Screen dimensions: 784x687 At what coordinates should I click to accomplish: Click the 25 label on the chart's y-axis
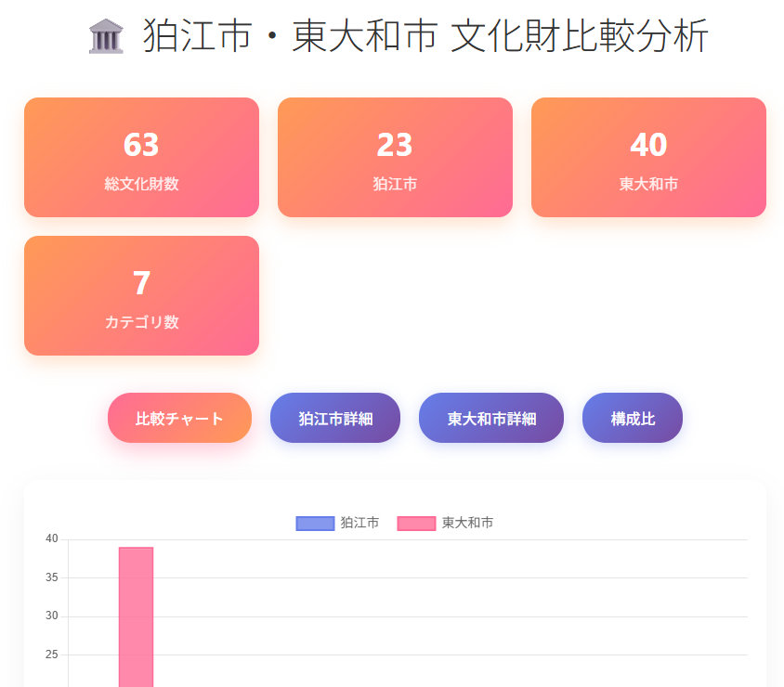pyautogui.click(x=52, y=655)
